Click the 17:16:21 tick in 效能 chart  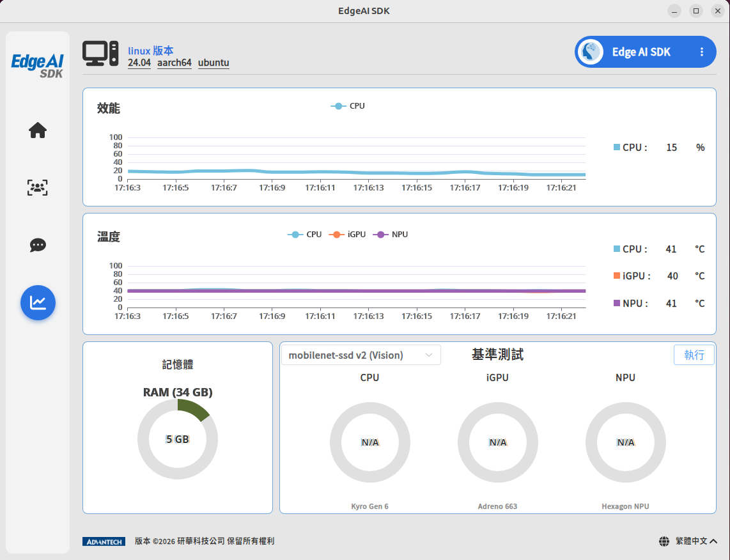pos(561,187)
